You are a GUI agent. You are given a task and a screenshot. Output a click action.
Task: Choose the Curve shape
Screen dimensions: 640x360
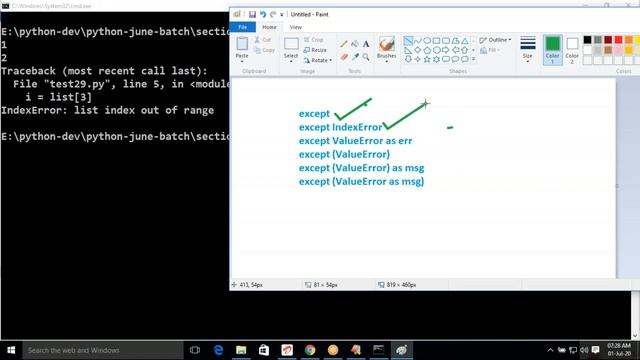click(x=418, y=41)
